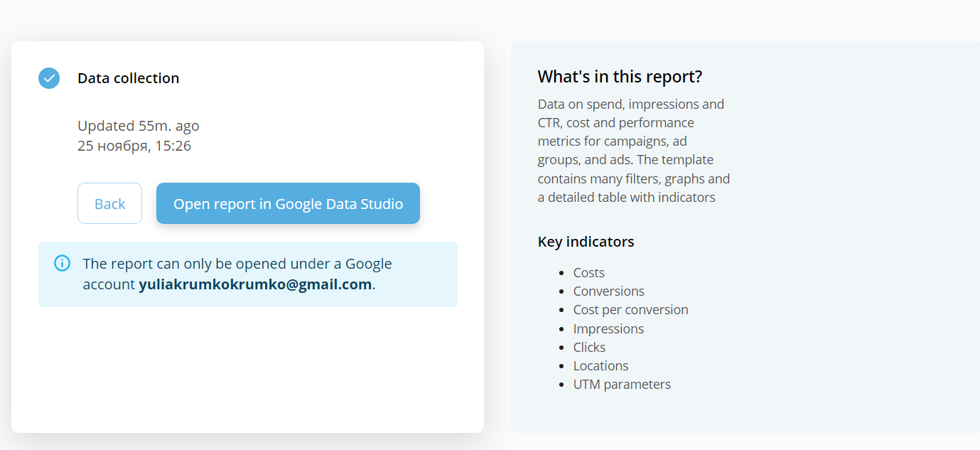Click the blue checkmark icon beside Data collection

[48, 77]
